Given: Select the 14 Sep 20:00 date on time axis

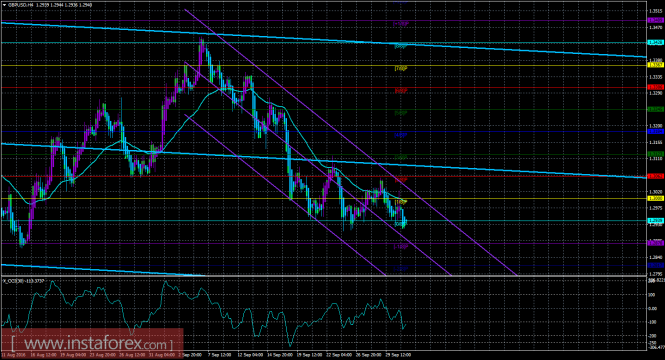Looking at the screenshot, I should [x=279, y=354].
